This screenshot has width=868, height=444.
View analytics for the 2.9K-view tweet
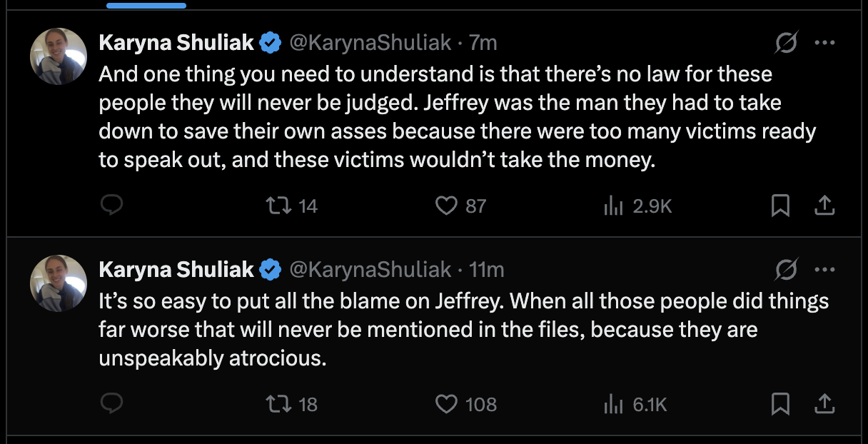tap(614, 206)
